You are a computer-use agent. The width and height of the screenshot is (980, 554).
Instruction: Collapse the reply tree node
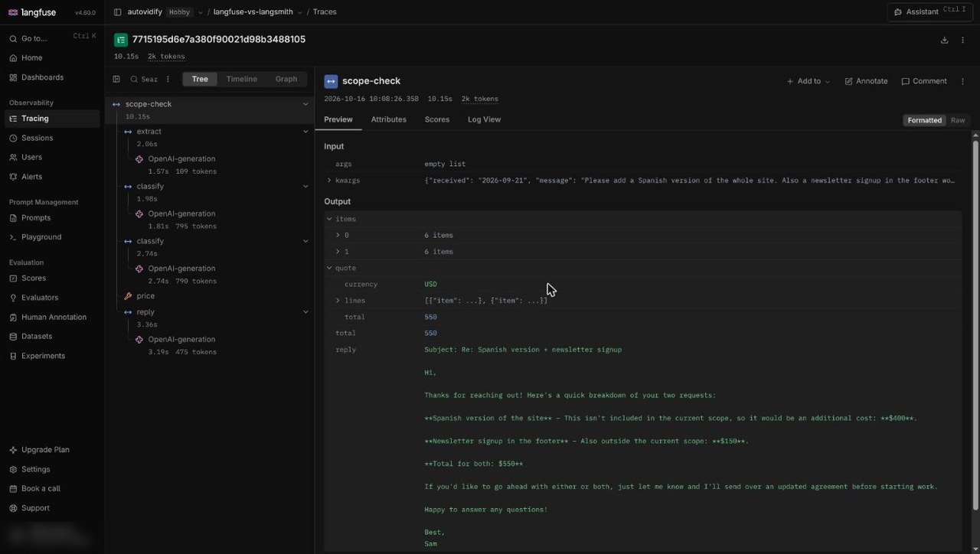coord(305,312)
